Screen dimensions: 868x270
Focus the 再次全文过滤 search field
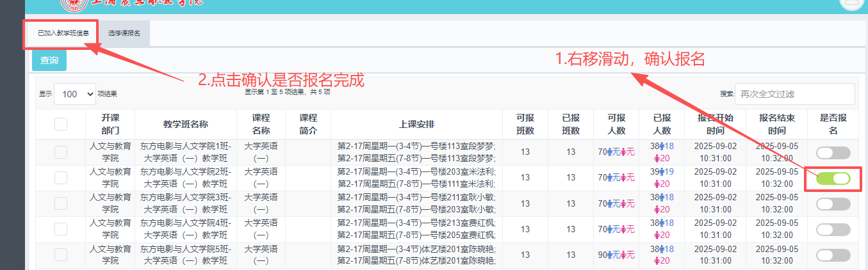(794, 94)
